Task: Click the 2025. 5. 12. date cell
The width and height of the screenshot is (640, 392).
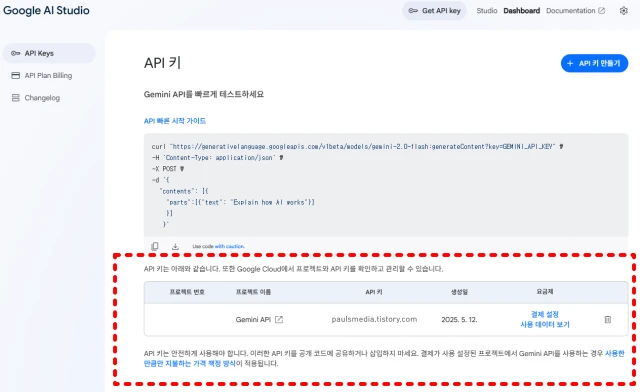Action: (459, 319)
